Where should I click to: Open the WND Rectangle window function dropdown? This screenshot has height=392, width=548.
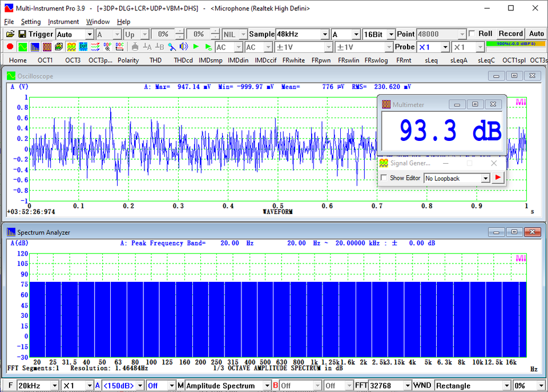coord(506,385)
